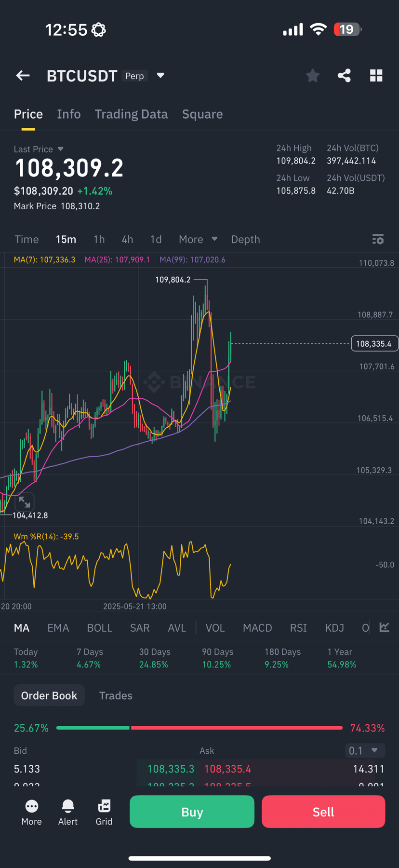Open Grid trading icon
Screen dimensions: 399x868
coord(104,813)
